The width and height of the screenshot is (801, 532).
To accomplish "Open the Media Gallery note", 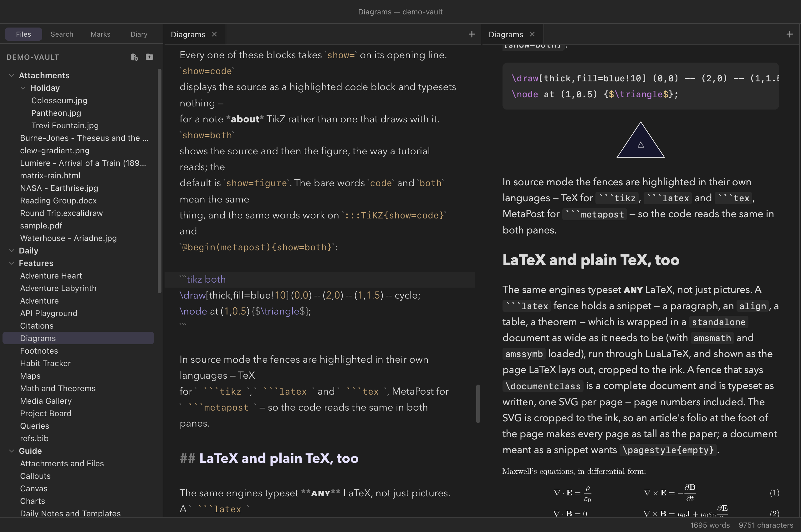I will click(46, 401).
